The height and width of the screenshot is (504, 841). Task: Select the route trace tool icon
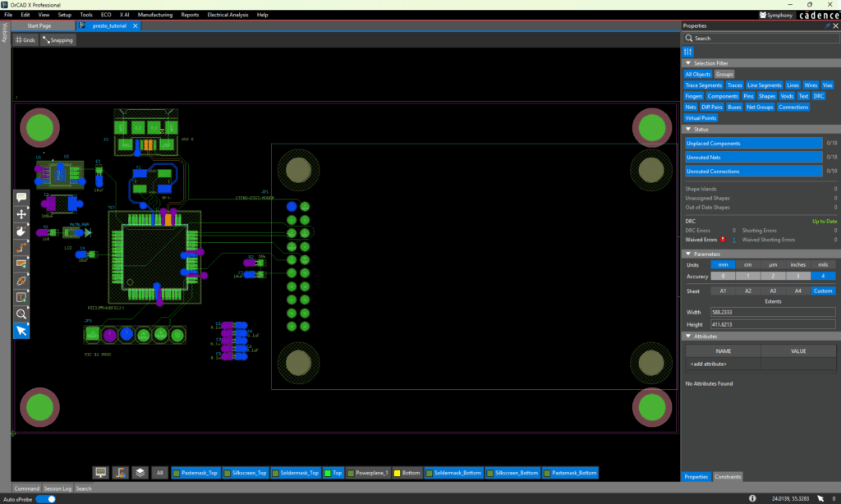tap(22, 247)
